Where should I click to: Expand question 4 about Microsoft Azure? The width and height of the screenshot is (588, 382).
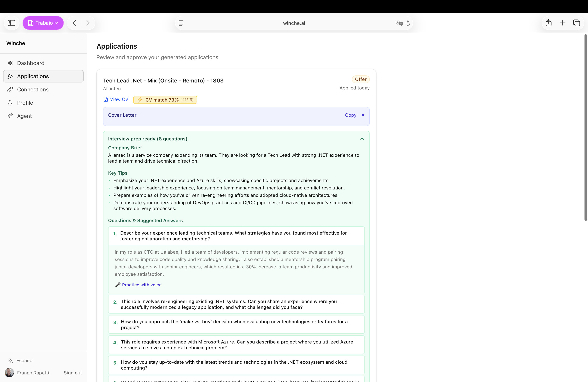pyautogui.click(x=236, y=345)
